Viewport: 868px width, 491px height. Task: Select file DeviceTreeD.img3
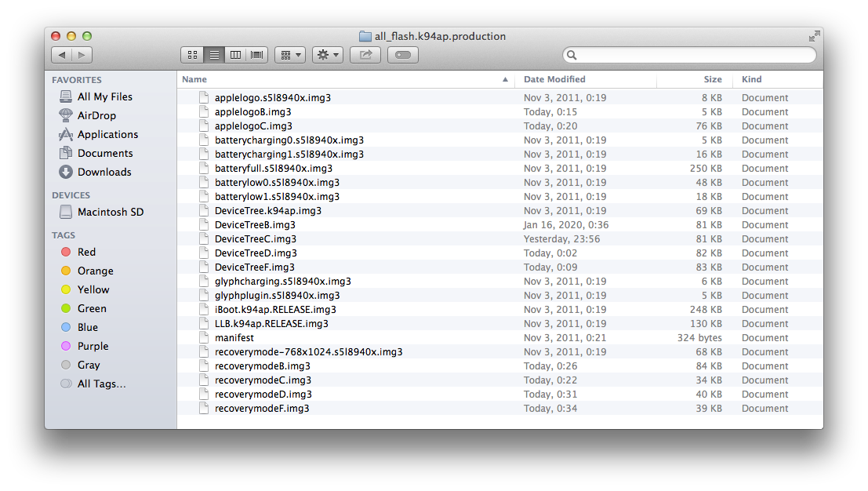tap(500, 253)
